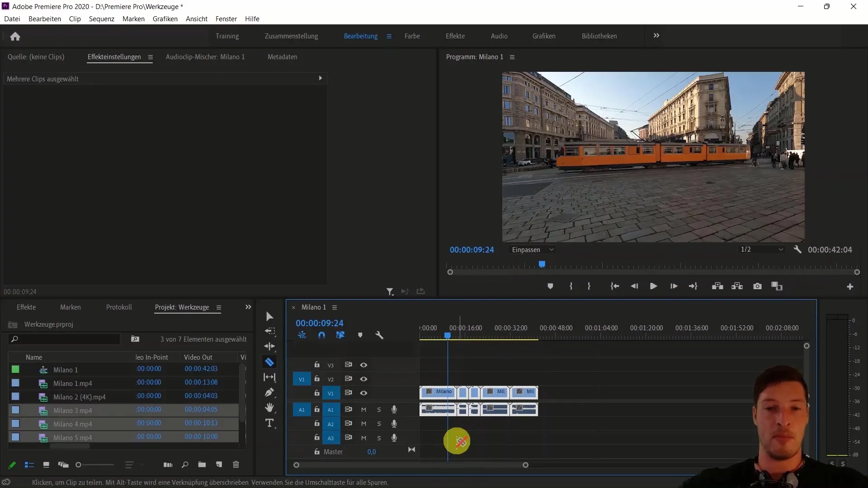
Task: Toggle visibility on V2 video track
Action: [x=363, y=379]
